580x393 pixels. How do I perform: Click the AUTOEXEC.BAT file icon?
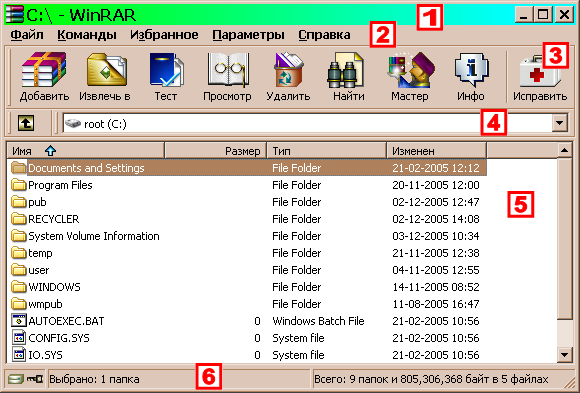18,320
